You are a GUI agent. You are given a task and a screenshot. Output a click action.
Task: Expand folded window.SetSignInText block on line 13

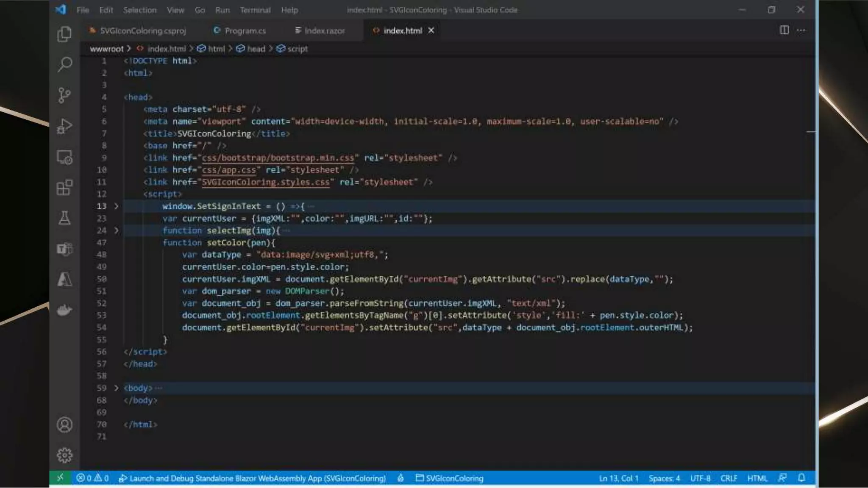116,206
